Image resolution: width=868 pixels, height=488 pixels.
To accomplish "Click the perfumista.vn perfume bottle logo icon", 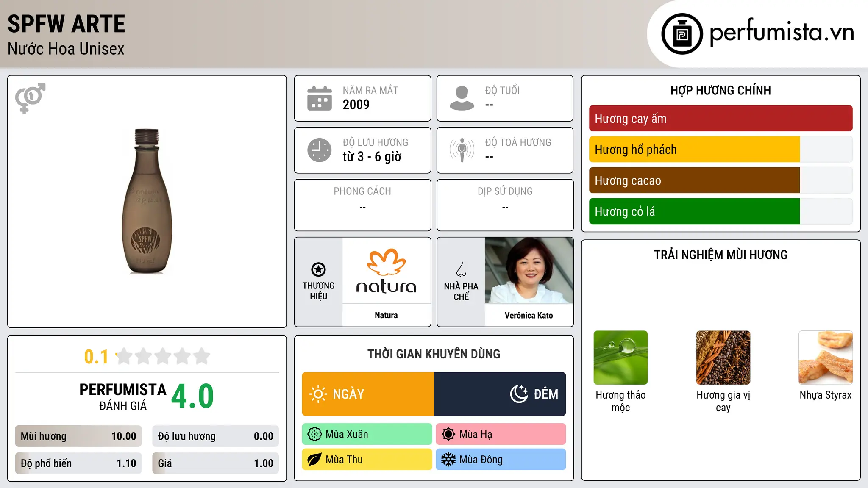I will [682, 34].
